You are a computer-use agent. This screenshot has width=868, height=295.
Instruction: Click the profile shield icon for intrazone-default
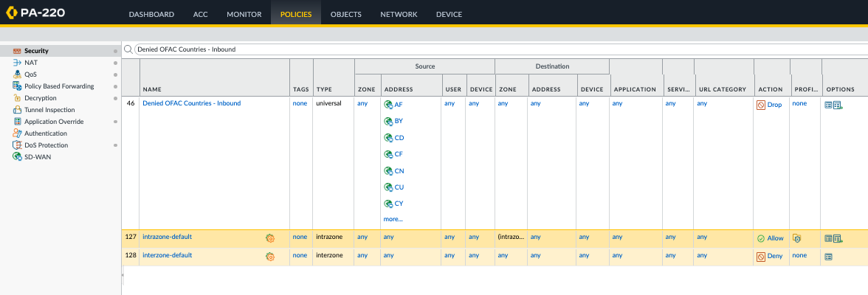796,237
